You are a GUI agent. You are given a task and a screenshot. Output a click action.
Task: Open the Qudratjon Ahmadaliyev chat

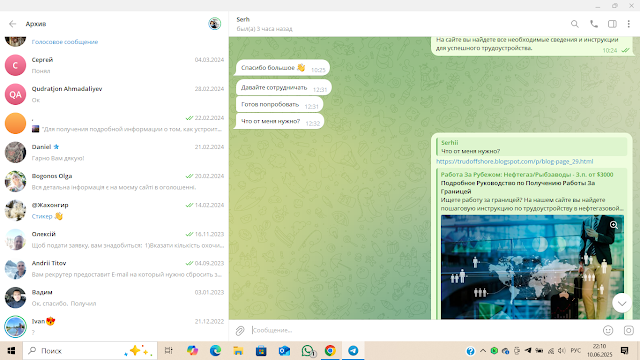point(114,94)
